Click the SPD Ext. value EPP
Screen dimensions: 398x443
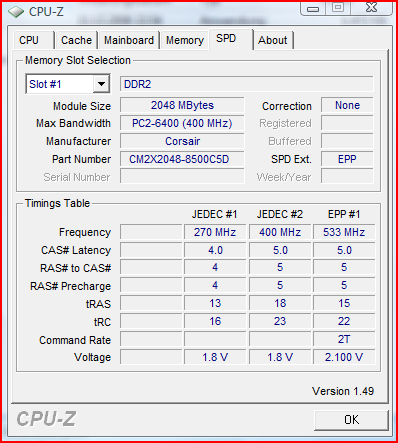point(347,159)
